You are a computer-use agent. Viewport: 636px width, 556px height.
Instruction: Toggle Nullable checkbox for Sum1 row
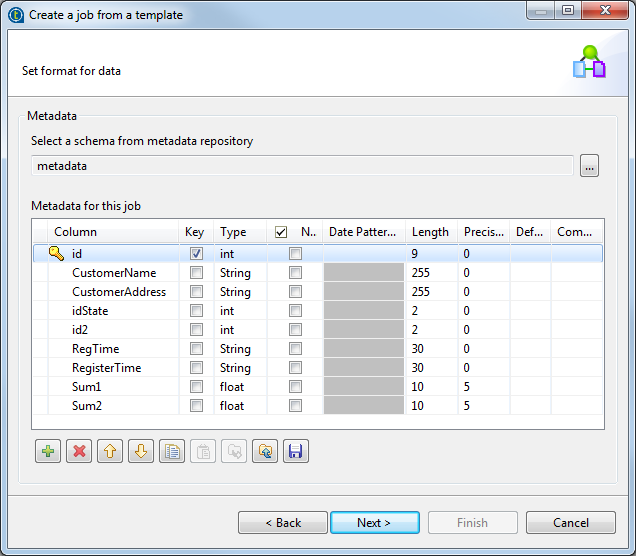(x=295, y=387)
